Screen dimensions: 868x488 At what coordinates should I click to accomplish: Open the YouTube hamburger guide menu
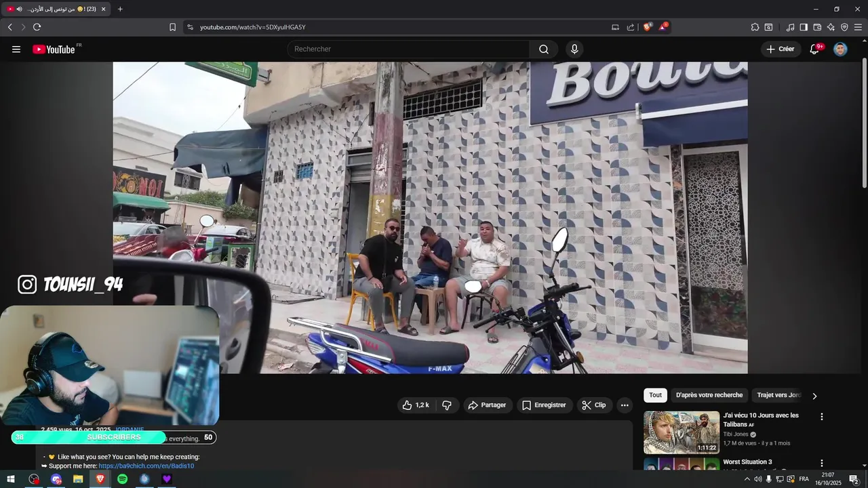16,49
